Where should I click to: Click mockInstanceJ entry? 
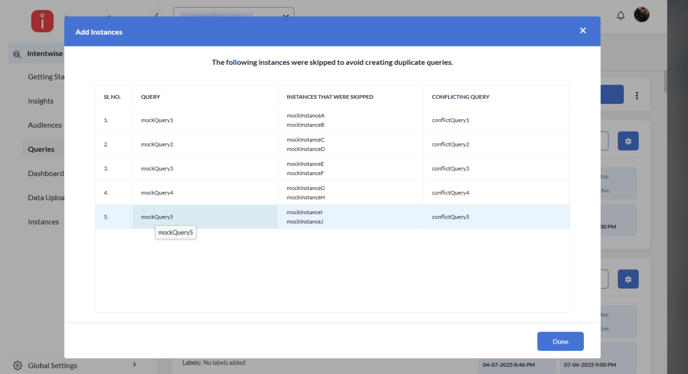(x=305, y=222)
